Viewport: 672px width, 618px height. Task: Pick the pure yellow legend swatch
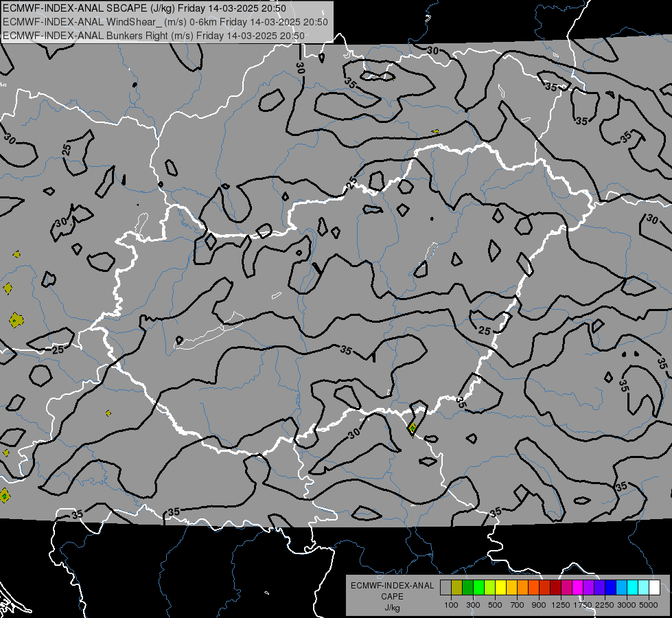500,587
